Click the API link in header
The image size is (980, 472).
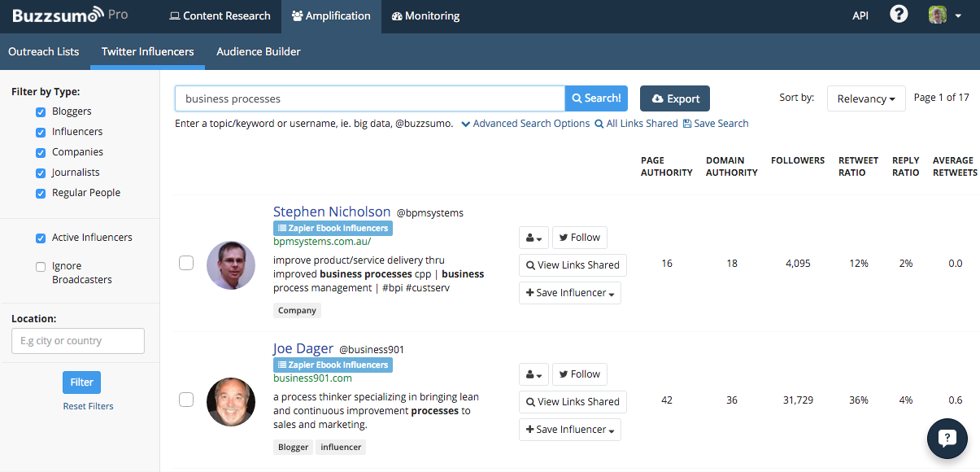[860, 15]
